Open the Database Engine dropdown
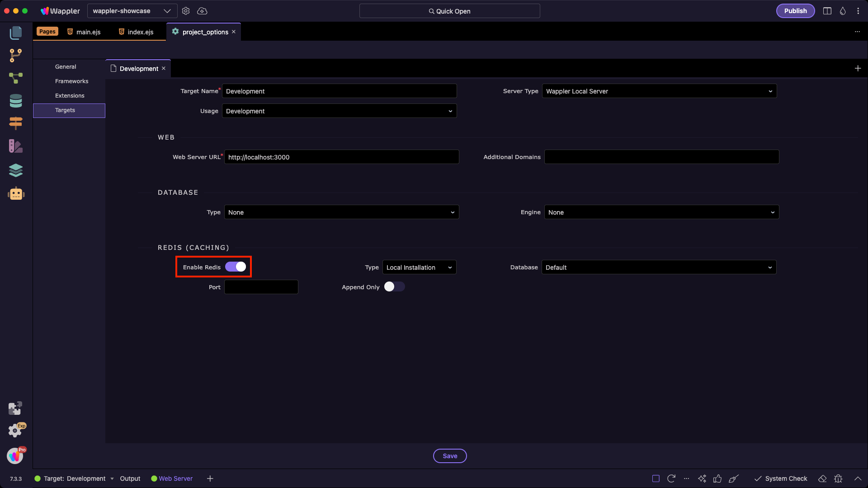 [x=661, y=212]
